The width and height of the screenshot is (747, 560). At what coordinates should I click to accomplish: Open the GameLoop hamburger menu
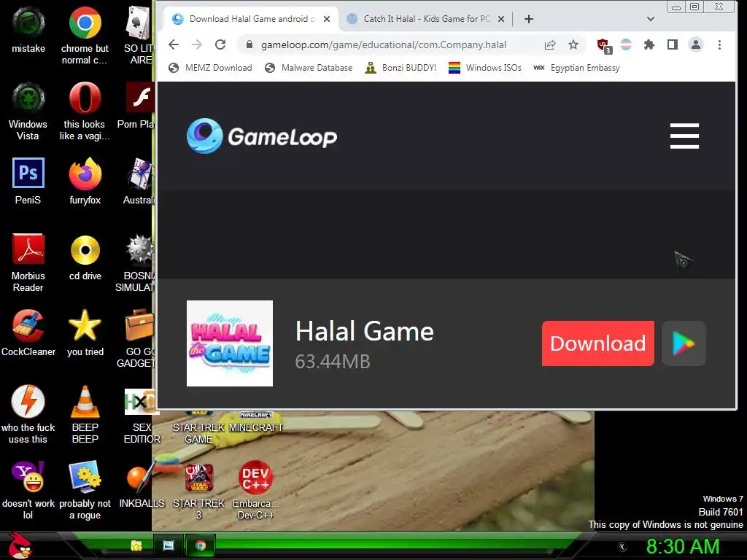coord(684,136)
